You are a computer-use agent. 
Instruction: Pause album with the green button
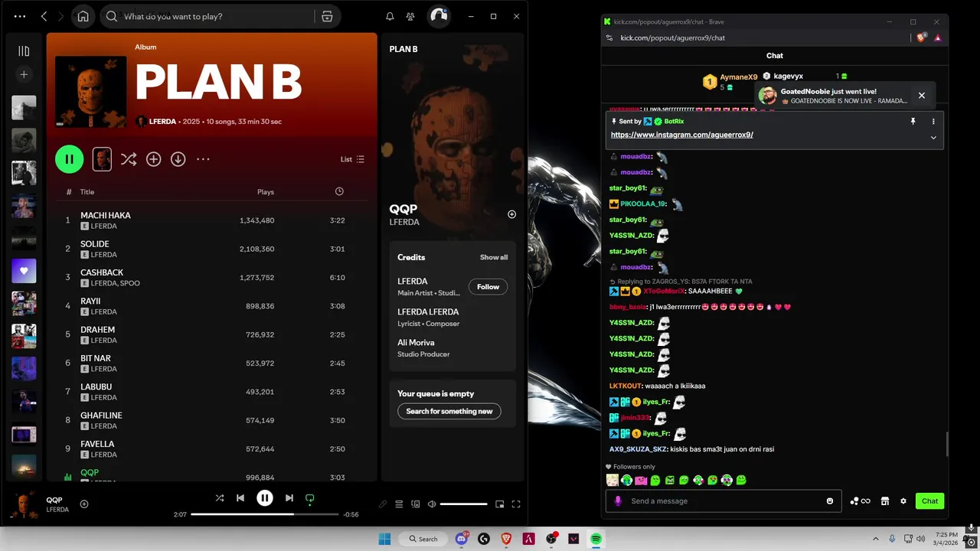(69, 159)
